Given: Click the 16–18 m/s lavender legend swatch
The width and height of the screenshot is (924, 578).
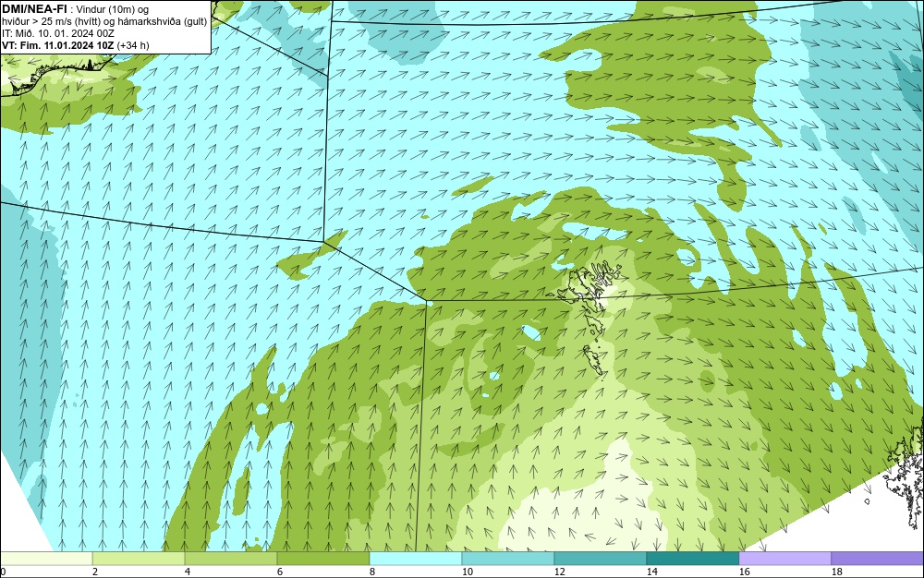Looking at the screenshot, I should 784,559.
